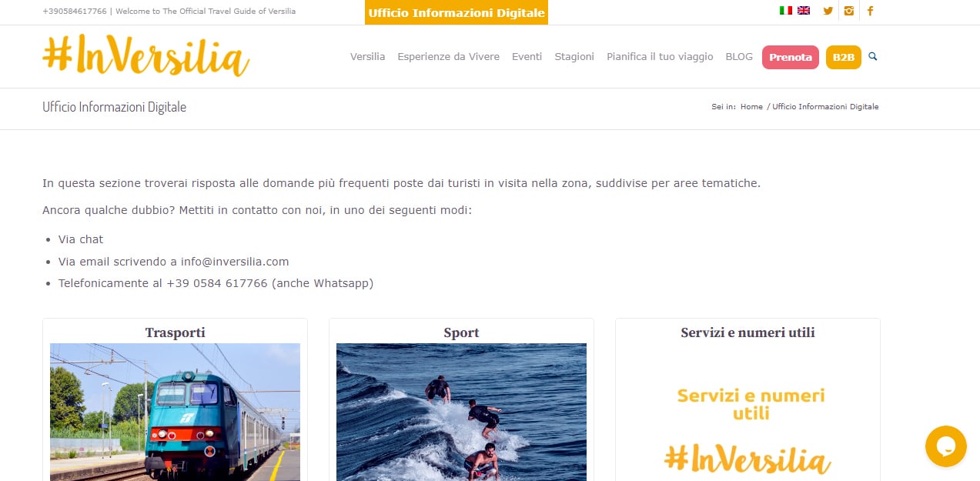The image size is (980, 481).
Task: Click Ufficio Informazioni Digitale breadcrumb entry
Action: [825, 107]
